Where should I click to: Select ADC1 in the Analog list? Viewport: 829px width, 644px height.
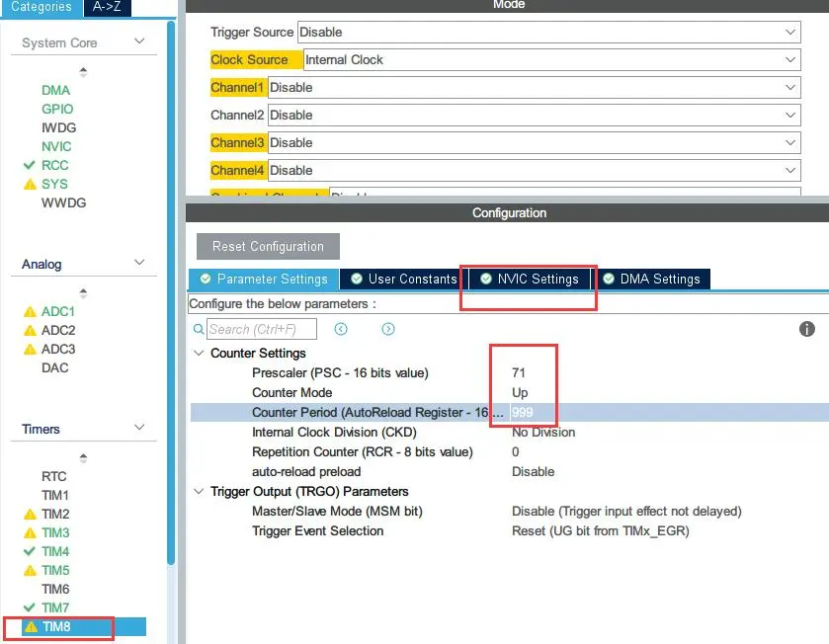coord(58,311)
